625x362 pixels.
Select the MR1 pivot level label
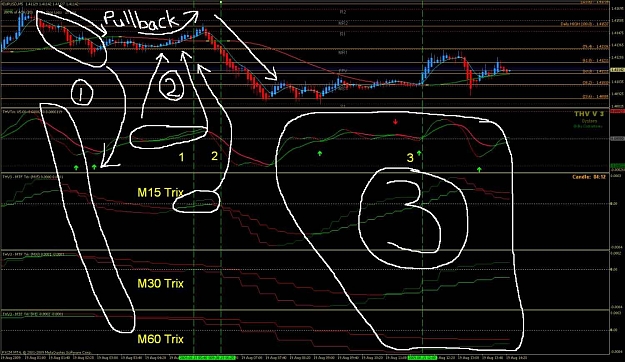(x=343, y=52)
